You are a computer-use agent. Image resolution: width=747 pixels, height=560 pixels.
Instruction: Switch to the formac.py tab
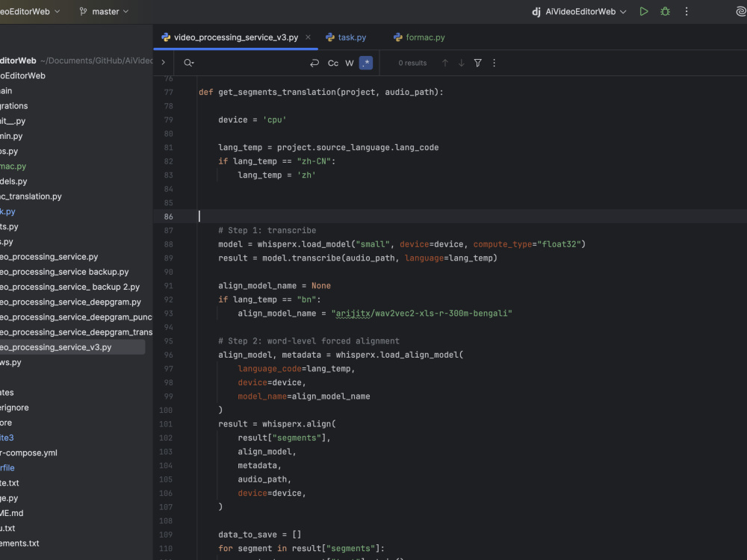point(419,37)
